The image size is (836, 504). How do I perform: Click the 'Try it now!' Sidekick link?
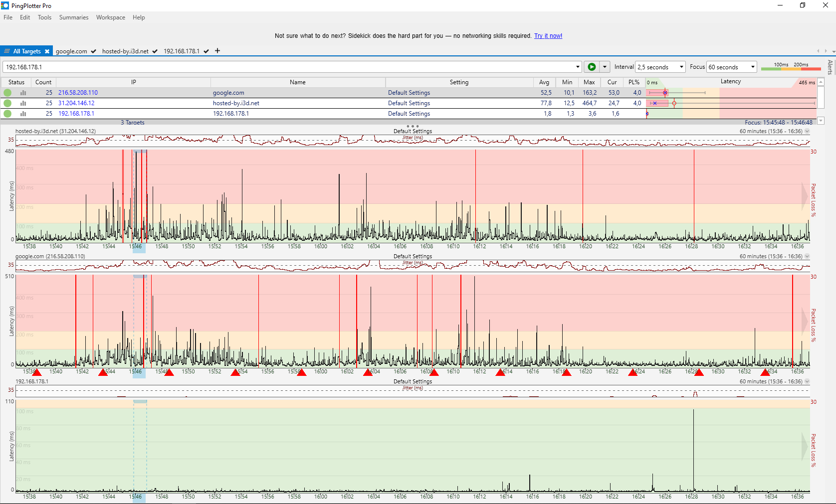(548, 36)
